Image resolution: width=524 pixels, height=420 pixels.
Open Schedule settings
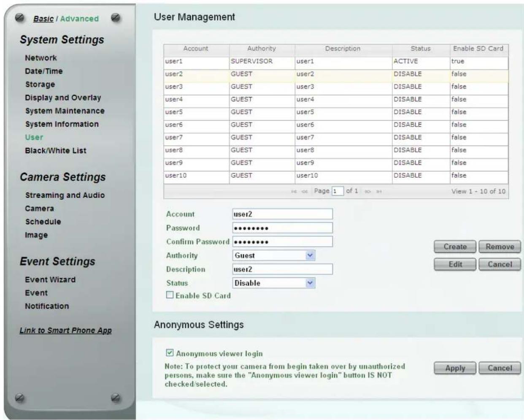tap(43, 222)
